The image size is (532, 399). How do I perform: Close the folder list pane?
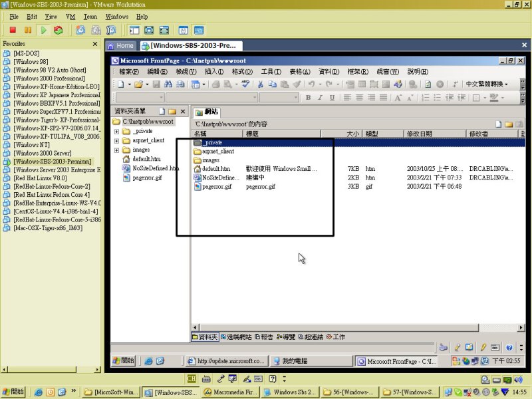[x=183, y=111]
